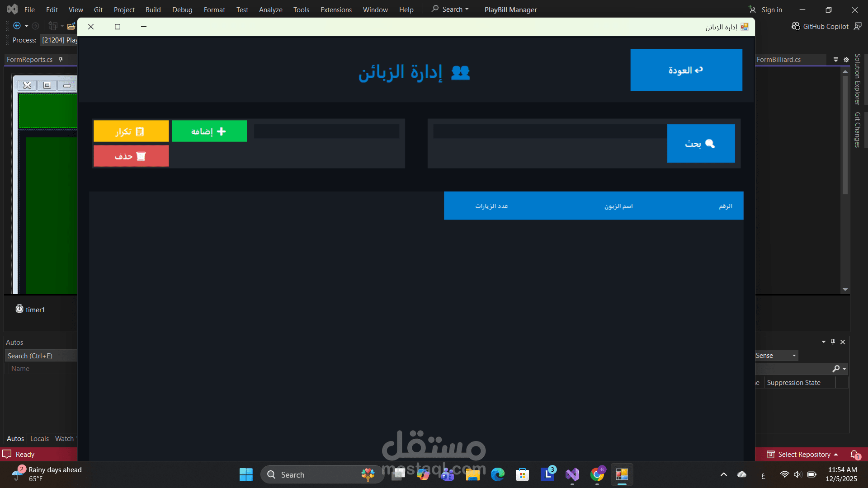The width and height of the screenshot is (868, 488).
Task: Pin the FormReports.cs tab
Action: pos(61,60)
